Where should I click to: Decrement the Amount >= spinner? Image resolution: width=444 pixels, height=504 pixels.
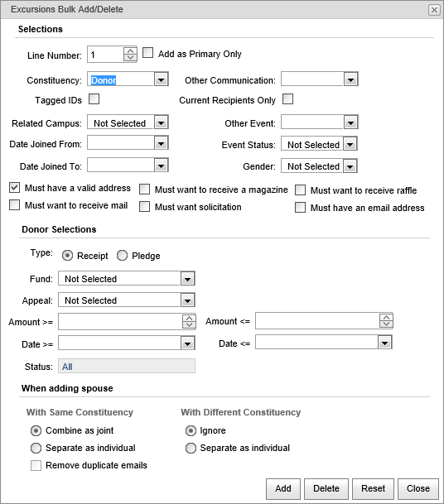pyautogui.click(x=189, y=325)
